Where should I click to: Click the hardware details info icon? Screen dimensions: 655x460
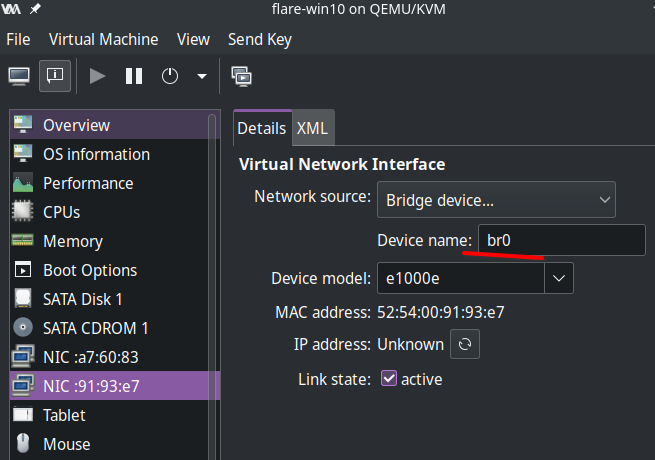(54, 75)
